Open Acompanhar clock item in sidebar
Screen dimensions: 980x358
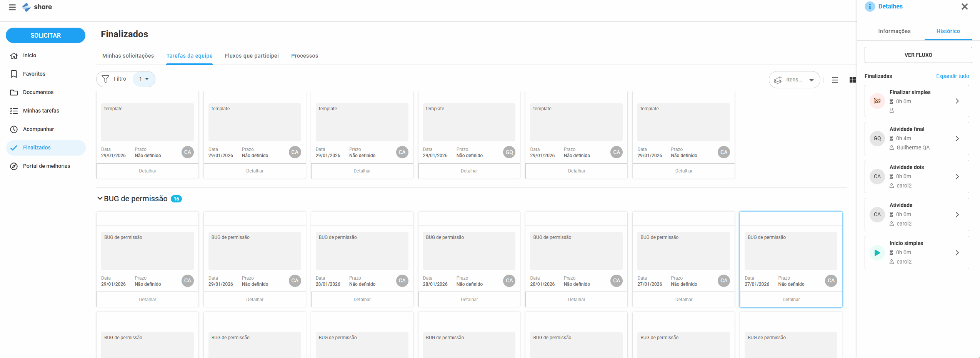(x=38, y=129)
